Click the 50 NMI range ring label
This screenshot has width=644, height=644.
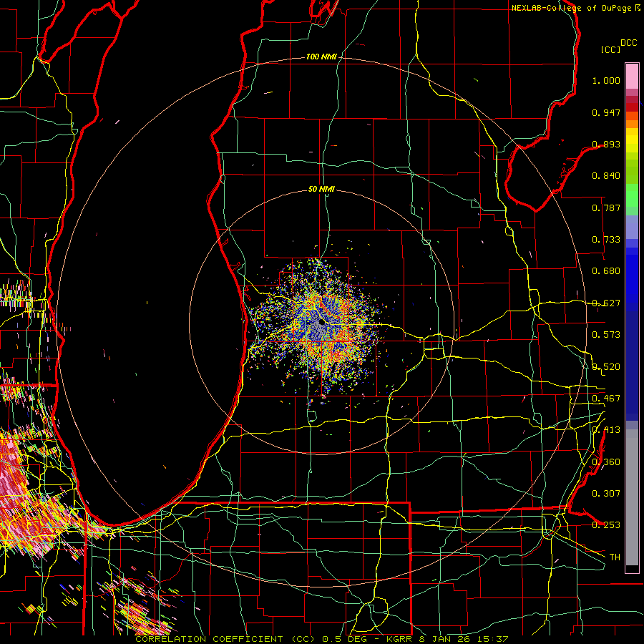coord(321,189)
